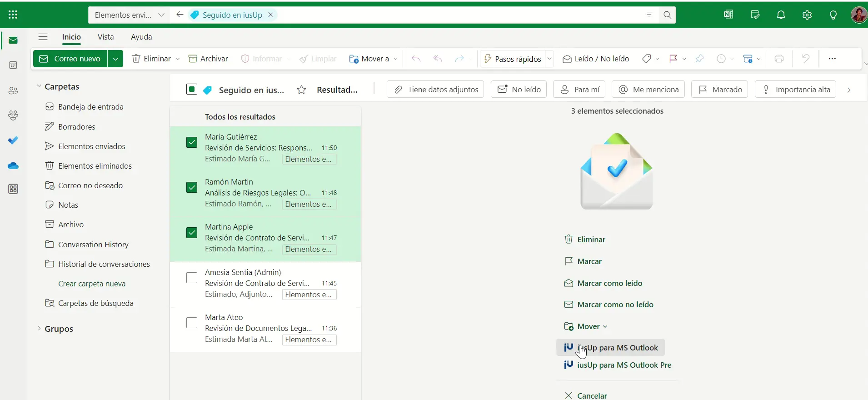The height and width of the screenshot is (400, 868).
Task: Uncheck the Maria Gutiérrez message checkbox
Action: (192, 142)
